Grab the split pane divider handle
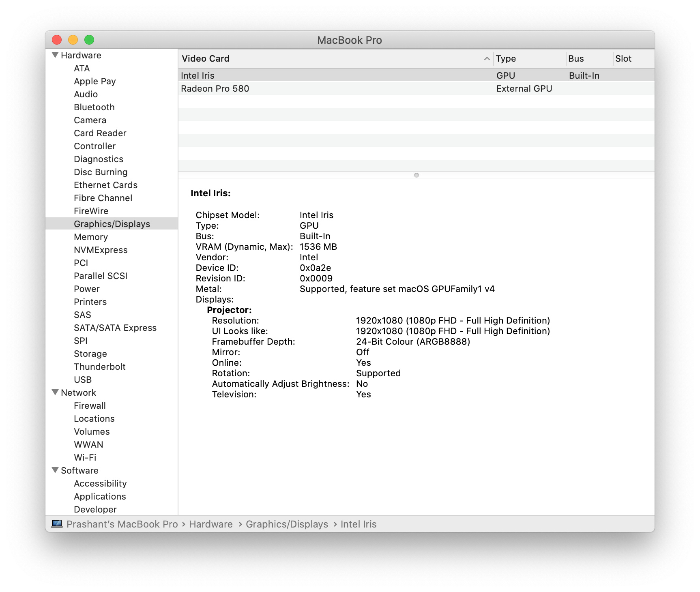This screenshot has height=592, width=700. point(416,175)
